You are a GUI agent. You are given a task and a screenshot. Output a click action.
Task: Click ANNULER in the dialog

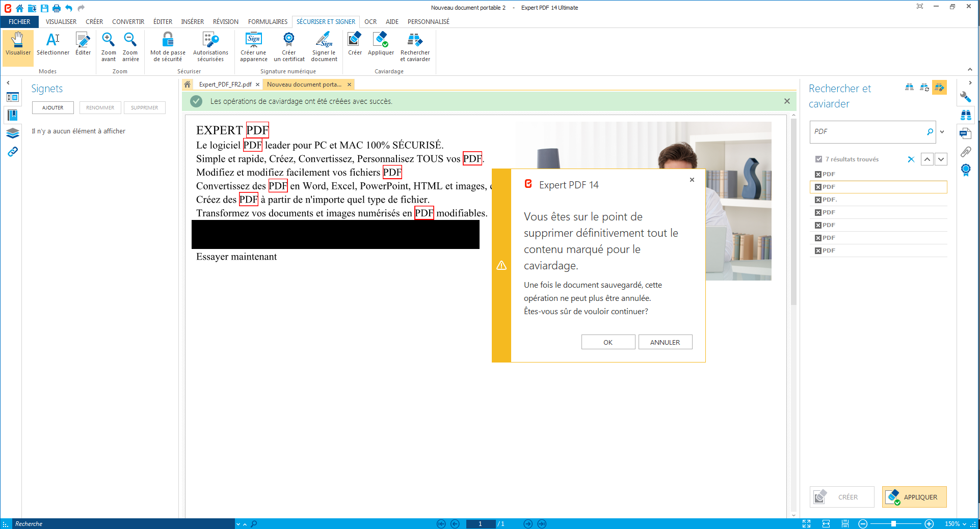(665, 342)
